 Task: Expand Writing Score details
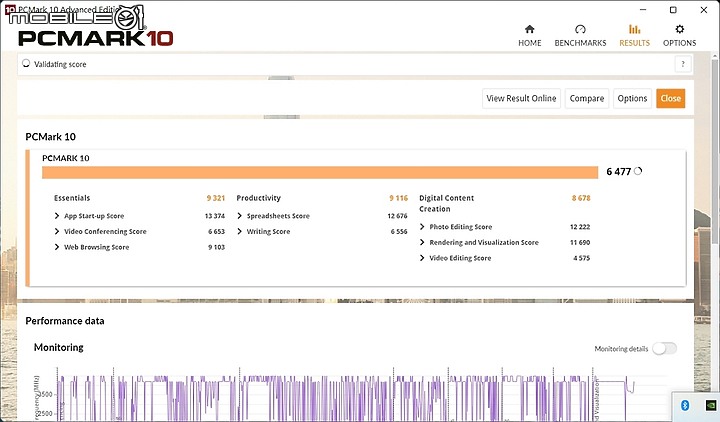click(239, 231)
